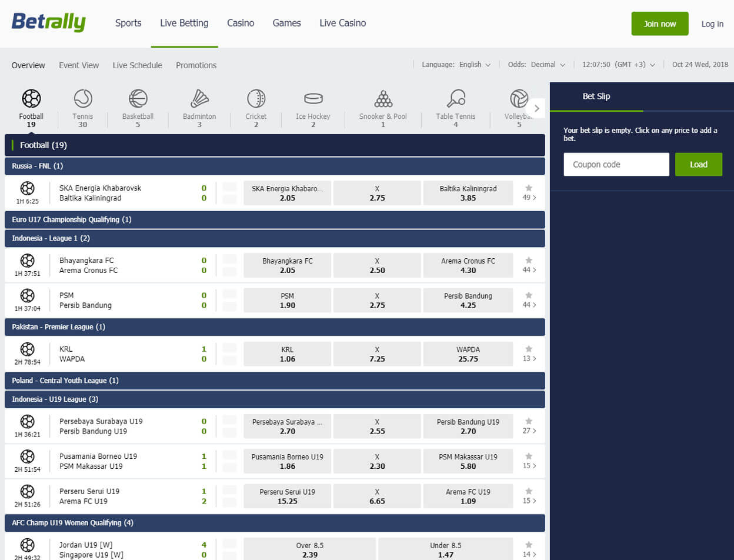Bet on PSM at 1.90
The image size is (734, 560).
click(288, 300)
